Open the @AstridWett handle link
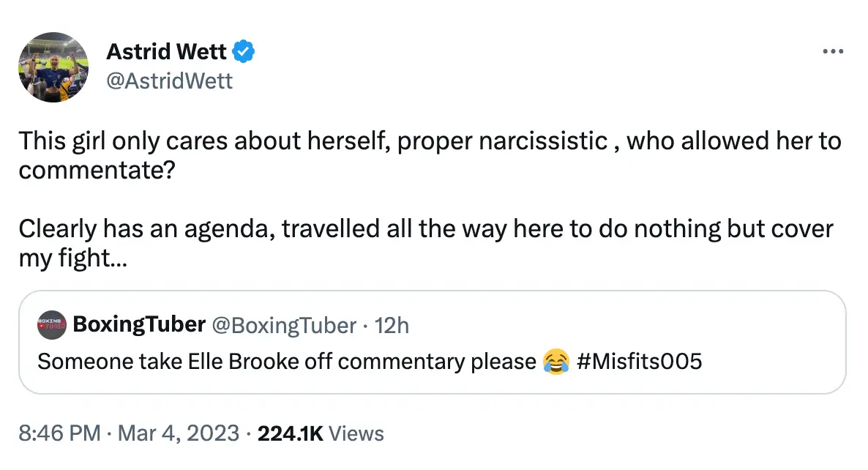The height and width of the screenshot is (470, 868). click(x=170, y=81)
